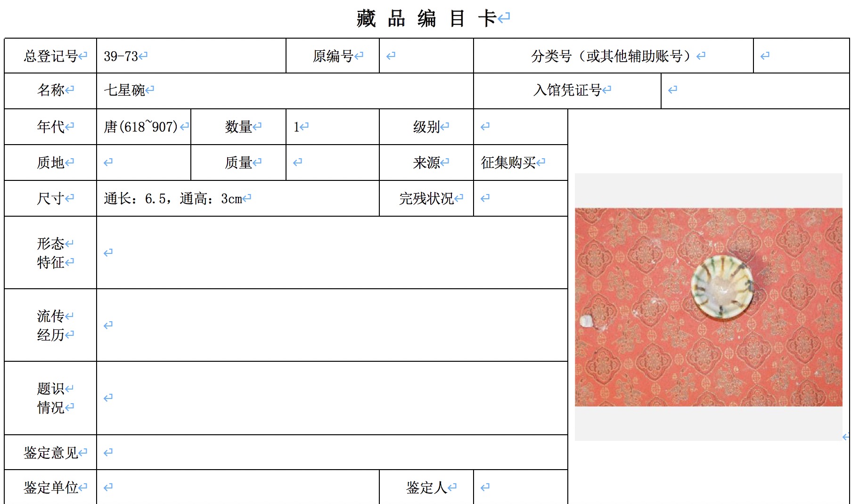Screen dimensions: 851x504
Task: Click the empty 形态特征 content cell
Action: 332,252
